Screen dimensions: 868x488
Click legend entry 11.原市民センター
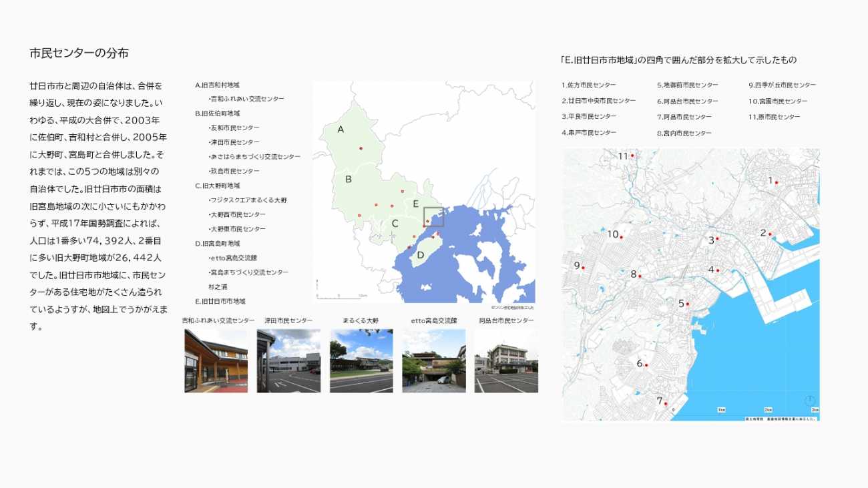(774, 117)
